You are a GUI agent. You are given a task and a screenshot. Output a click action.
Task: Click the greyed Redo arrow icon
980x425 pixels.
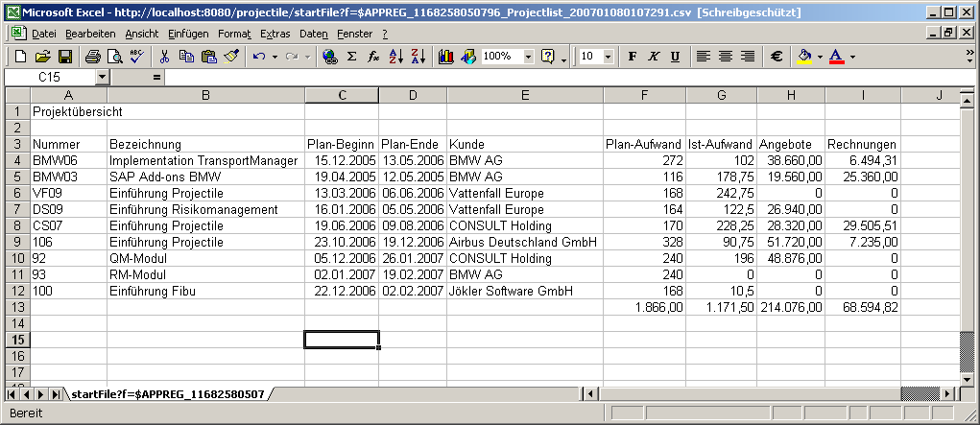pyautogui.click(x=292, y=57)
